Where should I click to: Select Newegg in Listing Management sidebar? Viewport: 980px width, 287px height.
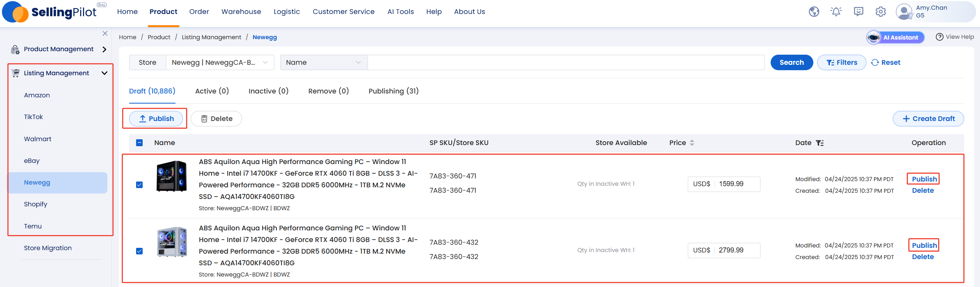pyautogui.click(x=57, y=183)
